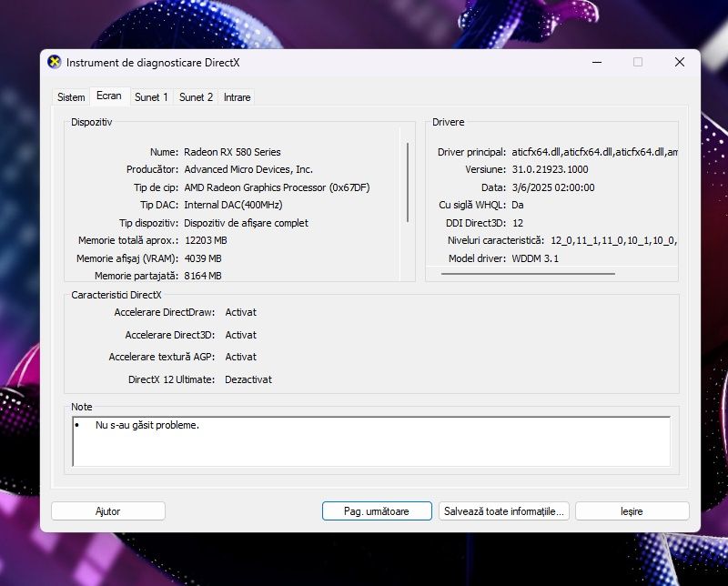The height and width of the screenshot is (586, 728).
Task: Switch to the Intrare tab
Action: [x=237, y=97]
